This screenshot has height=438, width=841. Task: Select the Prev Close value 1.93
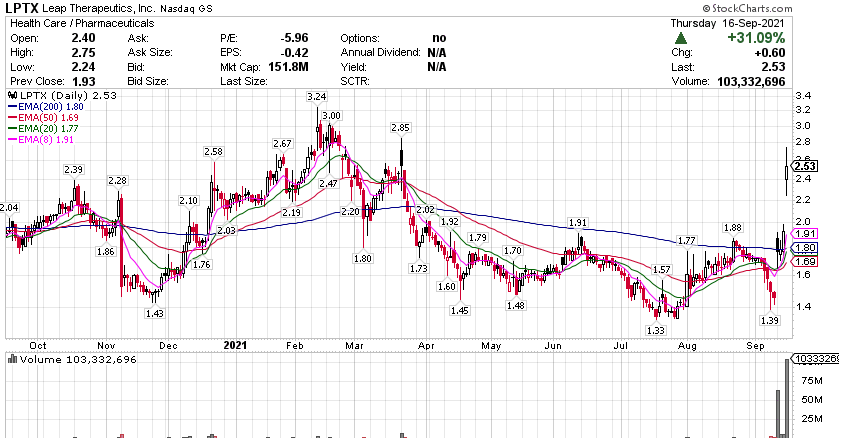83,81
